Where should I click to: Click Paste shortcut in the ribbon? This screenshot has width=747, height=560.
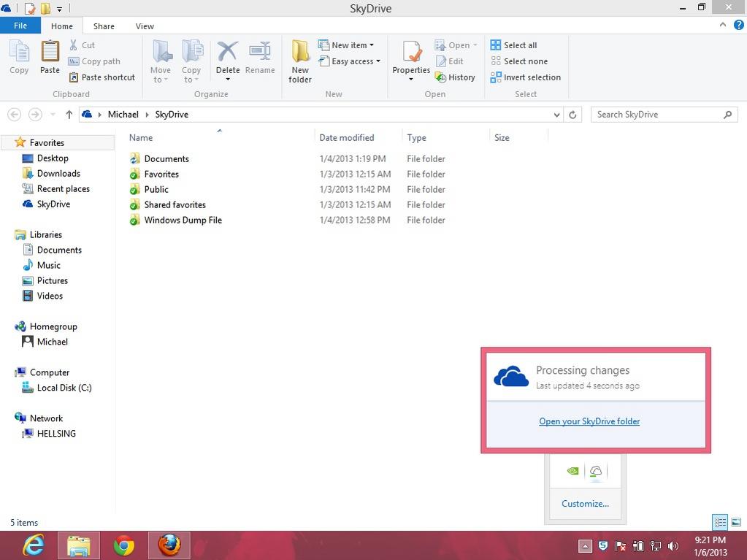coord(102,77)
